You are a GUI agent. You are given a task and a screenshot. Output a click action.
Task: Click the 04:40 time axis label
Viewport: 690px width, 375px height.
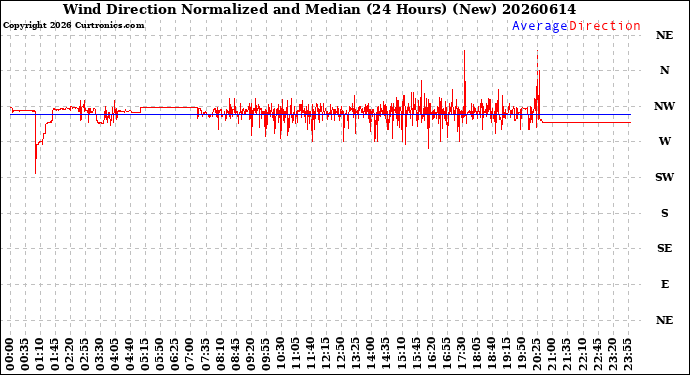click(x=130, y=354)
